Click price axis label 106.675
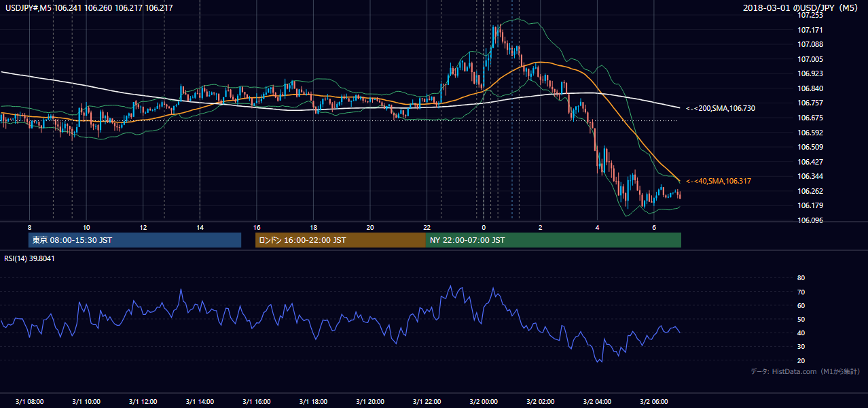This screenshot has height=408, width=868. click(x=810, y=118)
